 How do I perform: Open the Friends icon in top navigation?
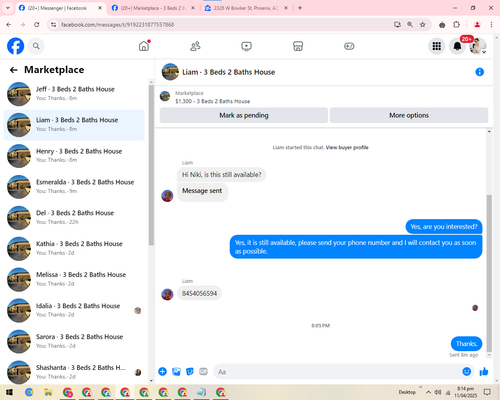point(195,46)
